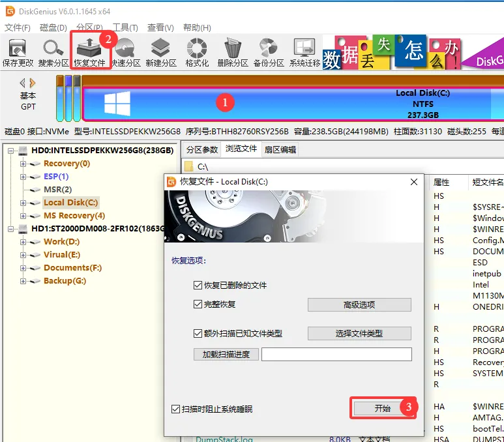Open the 磁盘(D) menu
The image size is (504, 442).
53,27
